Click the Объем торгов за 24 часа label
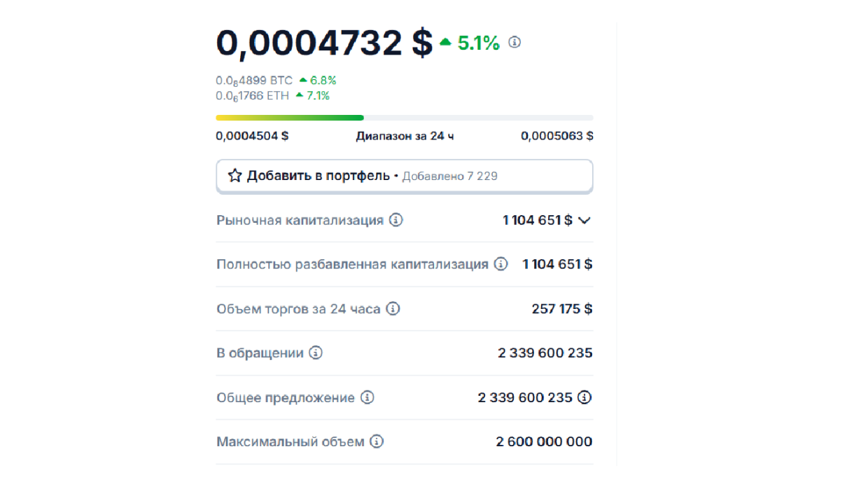Screen dimensions: 868x489 click(299, 308)
